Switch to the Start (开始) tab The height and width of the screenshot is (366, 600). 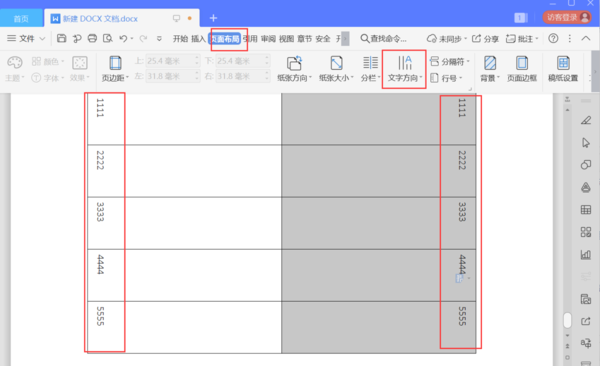[180, 39]
